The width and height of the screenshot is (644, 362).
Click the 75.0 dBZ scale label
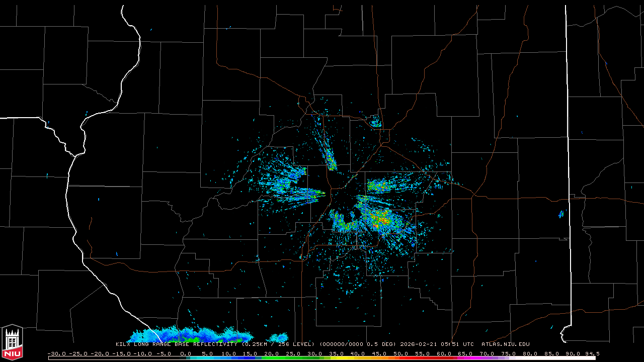pyautogui.click(x=508, y=353)
